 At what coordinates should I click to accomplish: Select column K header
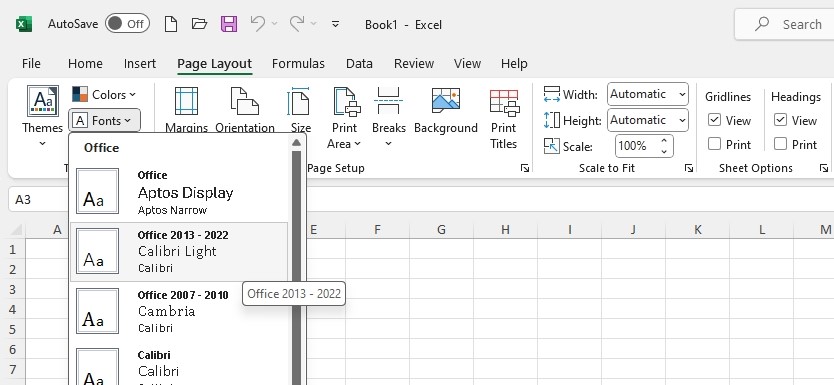click(x=697, y=230)
